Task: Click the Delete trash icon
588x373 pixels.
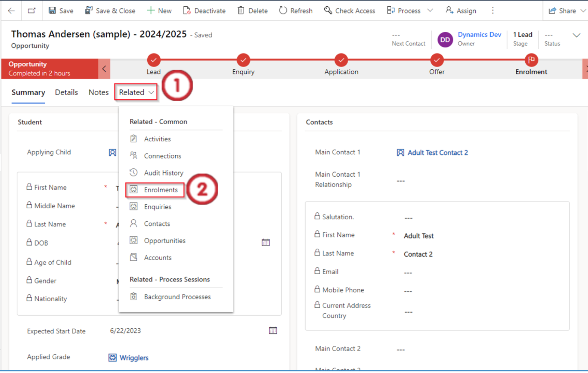Action: coord(241,11)
